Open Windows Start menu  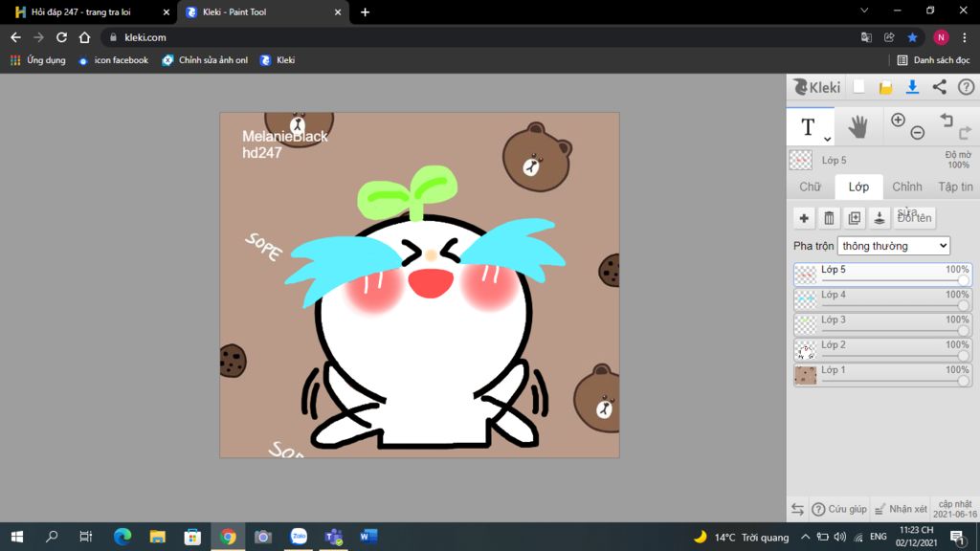click(x=17, y=537)
